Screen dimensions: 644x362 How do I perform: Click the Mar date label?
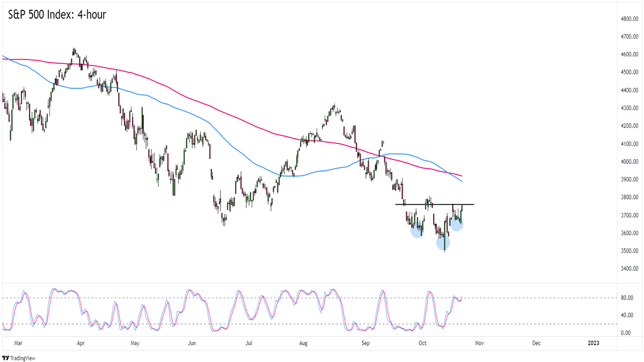(x=19, y=343)
